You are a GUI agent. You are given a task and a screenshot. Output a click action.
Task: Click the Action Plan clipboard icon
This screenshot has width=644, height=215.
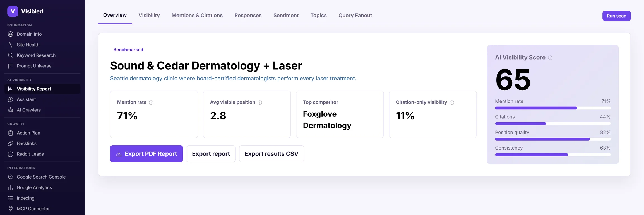point(11,133)
